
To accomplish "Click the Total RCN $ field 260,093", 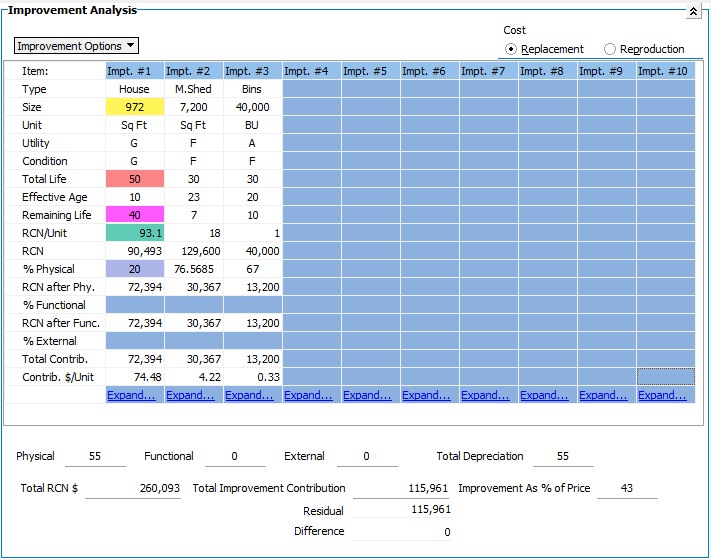I will [x=133, y=488].
